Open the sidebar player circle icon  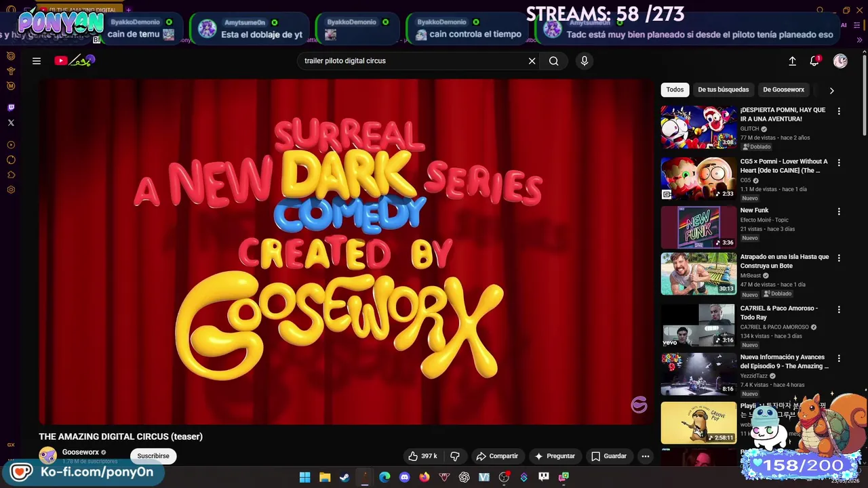coord(11,145)
